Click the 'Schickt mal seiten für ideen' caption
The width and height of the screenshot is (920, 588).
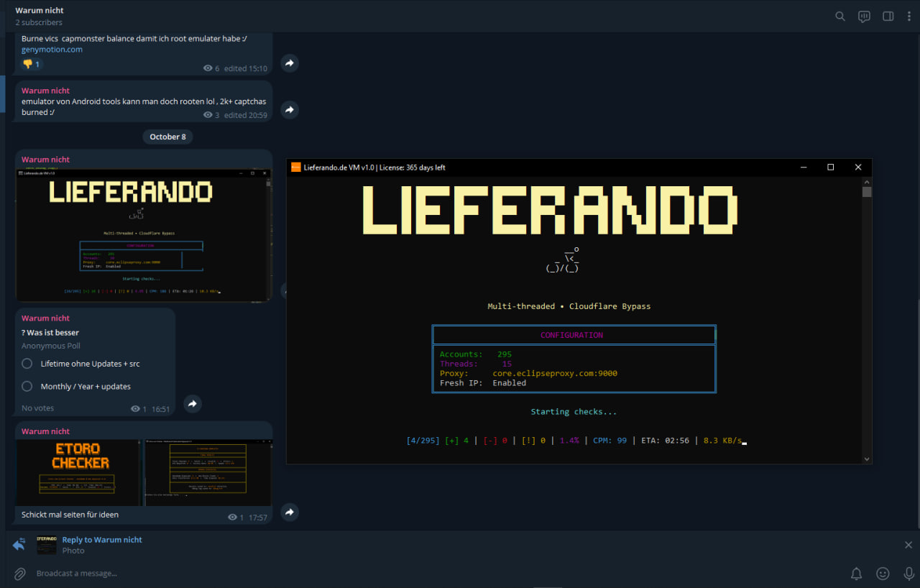pyautogui.click(x=70, y=515)
